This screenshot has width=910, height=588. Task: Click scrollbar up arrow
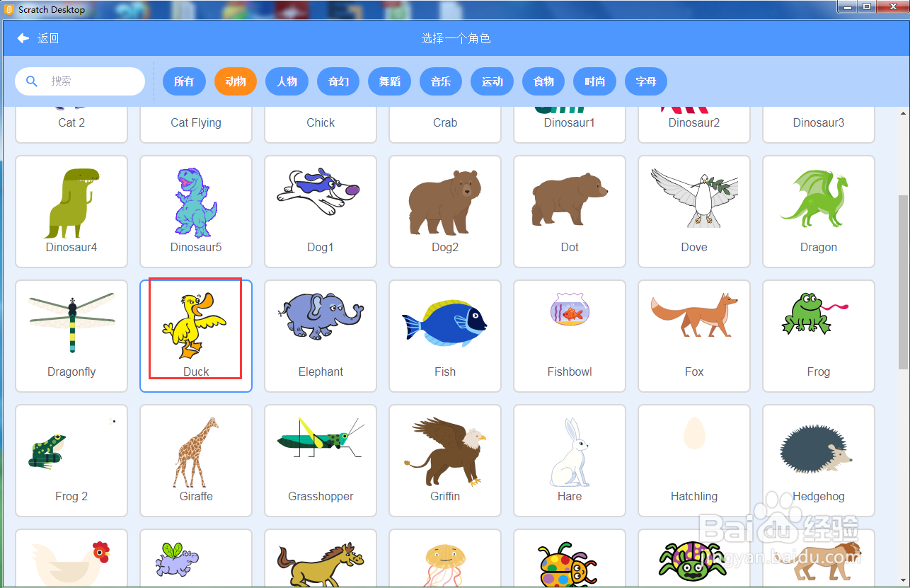pos(904,113)
